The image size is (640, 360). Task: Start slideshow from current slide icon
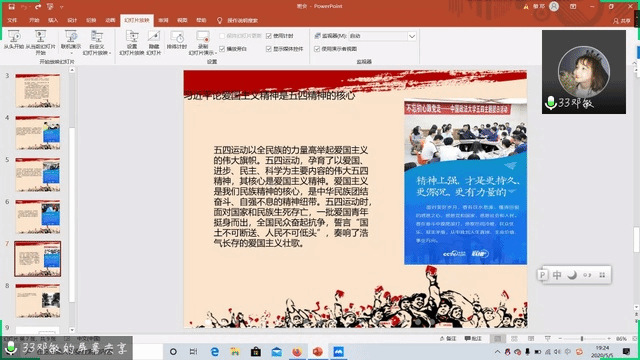click(40, 36)
